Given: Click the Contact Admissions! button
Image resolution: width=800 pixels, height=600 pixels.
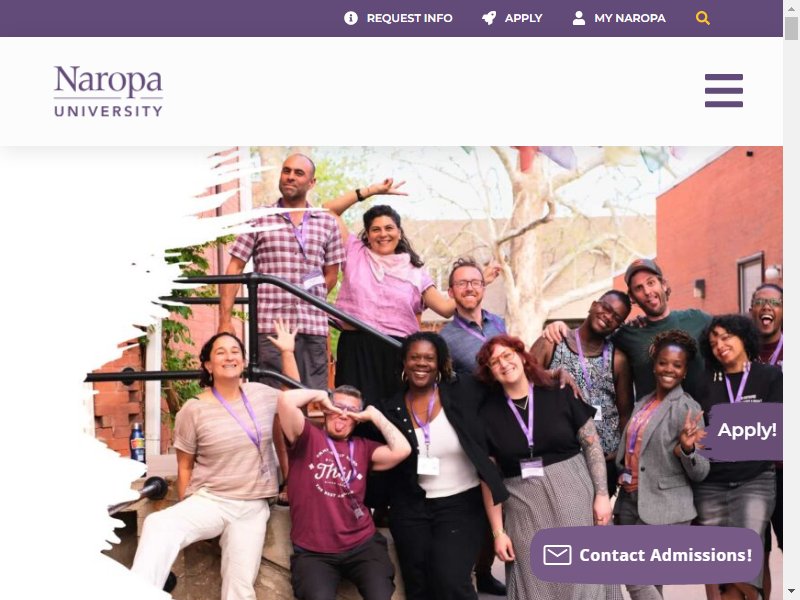Looking at the screenshot, I should click(x=646, y=555).
